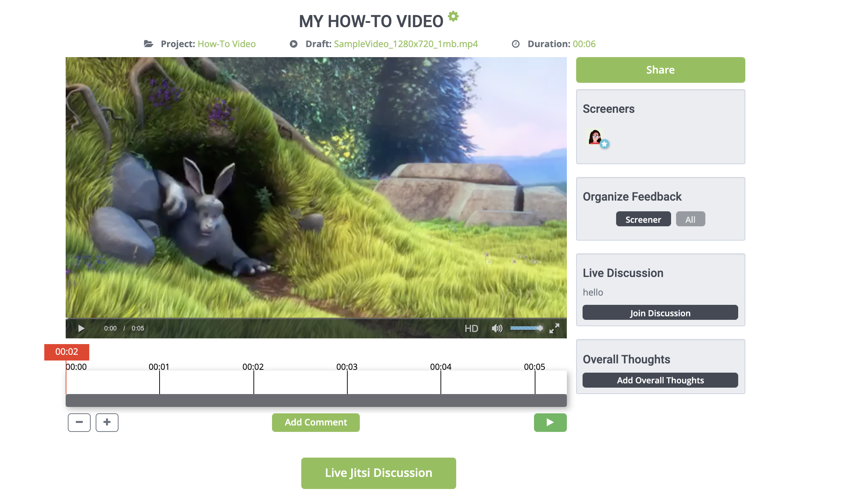Start Live Jitsi Discussion

tap(378, 473)
